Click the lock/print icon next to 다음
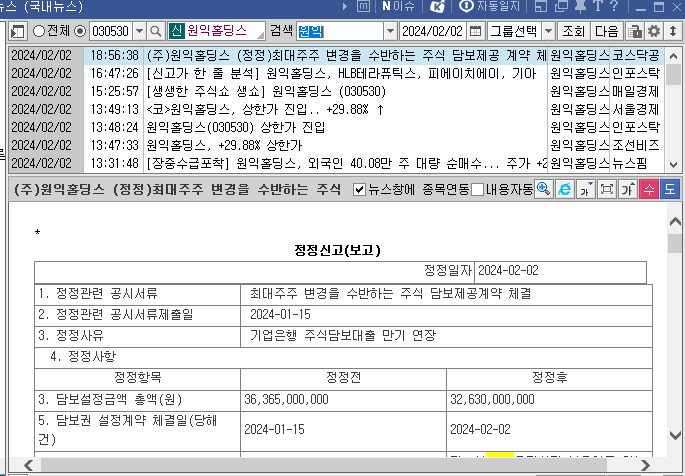Viewport: 685px width, 476px height. tap(635, 31)
